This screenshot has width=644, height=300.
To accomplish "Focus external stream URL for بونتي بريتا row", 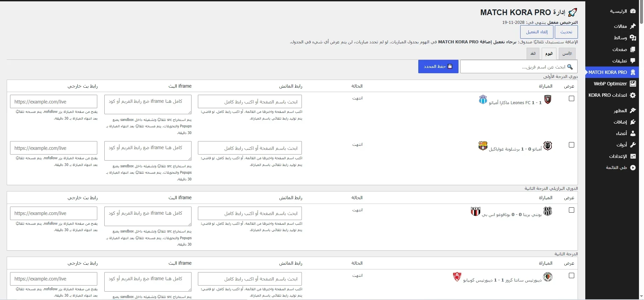I will 54,213.
